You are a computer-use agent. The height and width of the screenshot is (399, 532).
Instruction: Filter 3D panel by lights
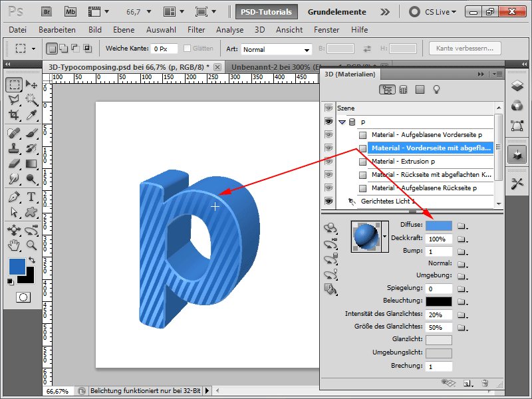click(436, 90)
